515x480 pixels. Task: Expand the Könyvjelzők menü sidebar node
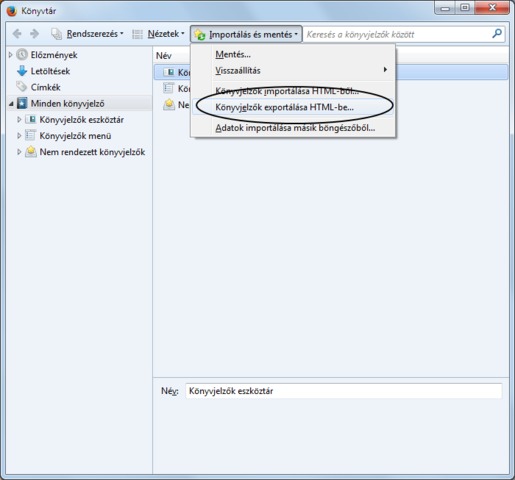[19, 136]
